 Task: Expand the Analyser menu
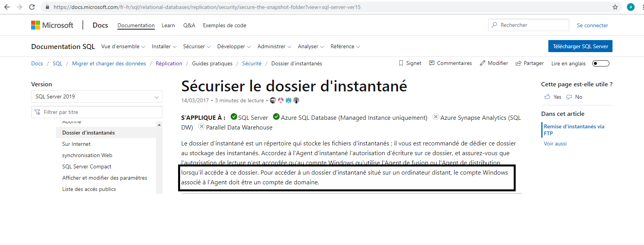[311, 46]
